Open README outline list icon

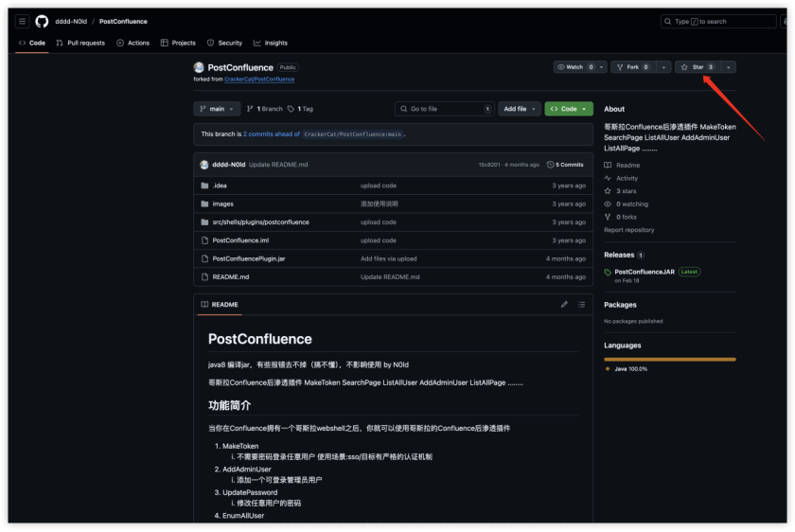(581, 304)
